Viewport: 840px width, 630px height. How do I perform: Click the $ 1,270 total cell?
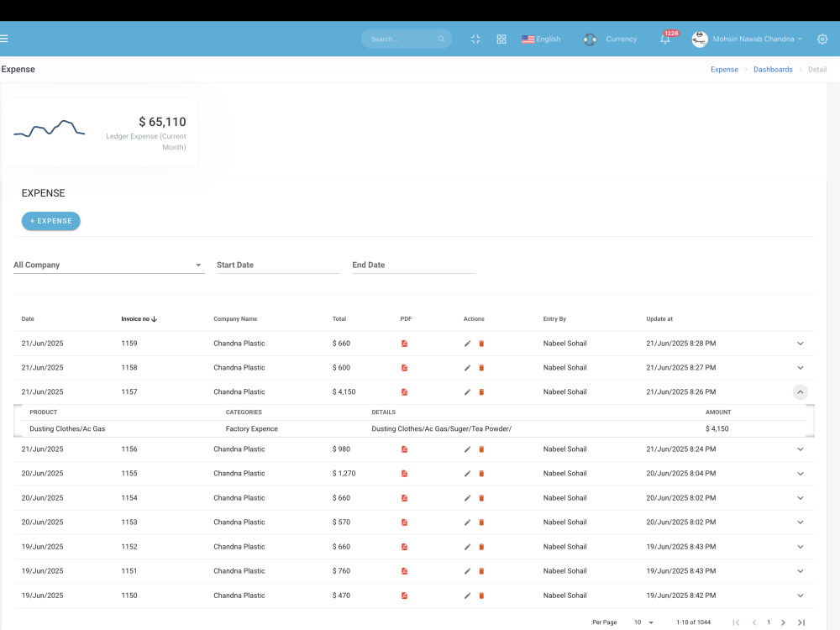click(344, 474)
